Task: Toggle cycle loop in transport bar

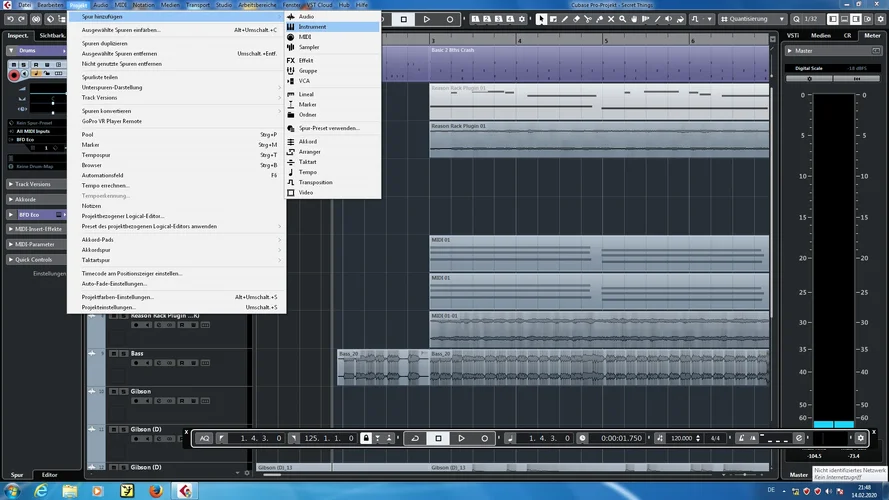Action: [415, 438]
